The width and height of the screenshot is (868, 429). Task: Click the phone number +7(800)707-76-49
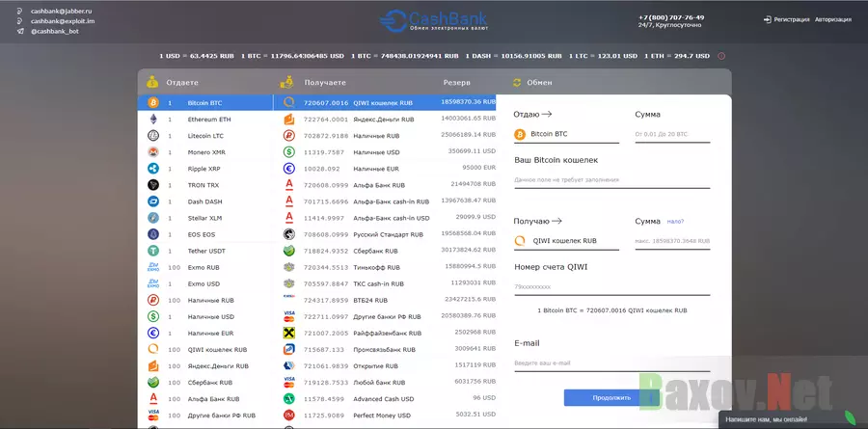pyautogui.click(x=671, y=17)
